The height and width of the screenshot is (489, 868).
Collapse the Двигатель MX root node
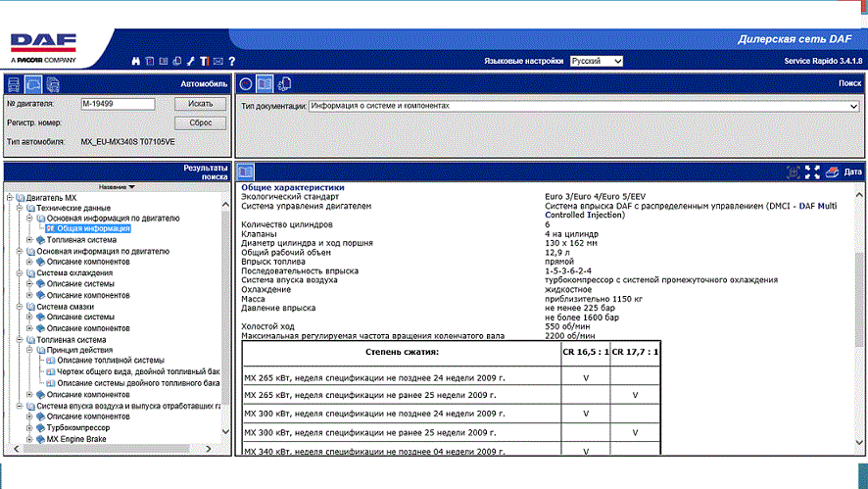(10, 198)
